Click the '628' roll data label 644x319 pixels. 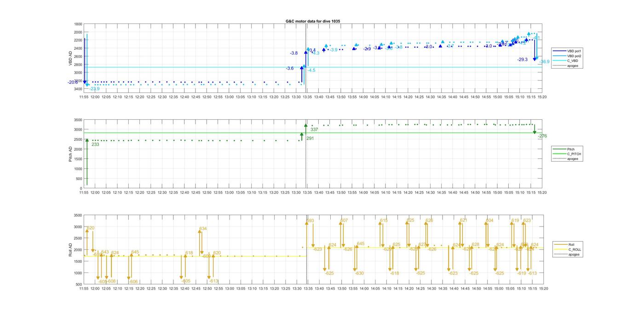coord(475,245)
